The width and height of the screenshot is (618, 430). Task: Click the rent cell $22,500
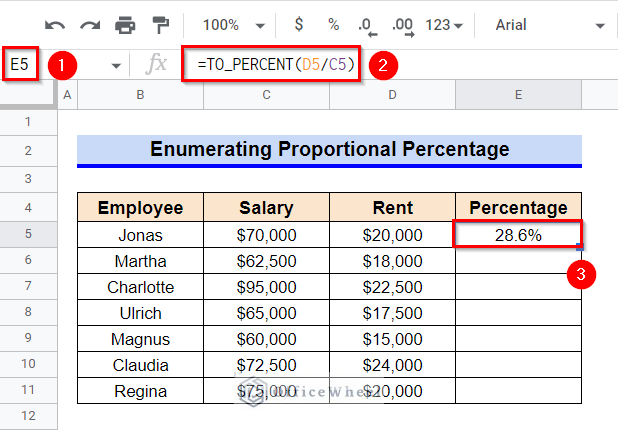pos(392,287)
